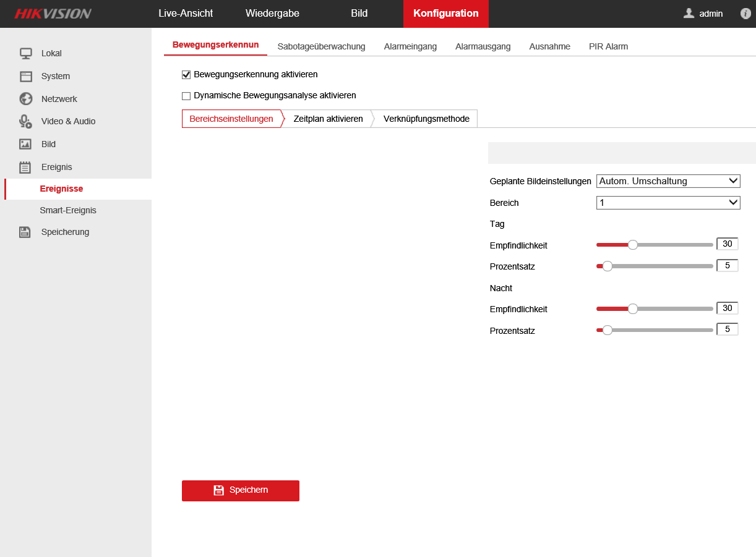Click the Bild picture icon in sidebar
756x557 pixels.
[25, 145]
